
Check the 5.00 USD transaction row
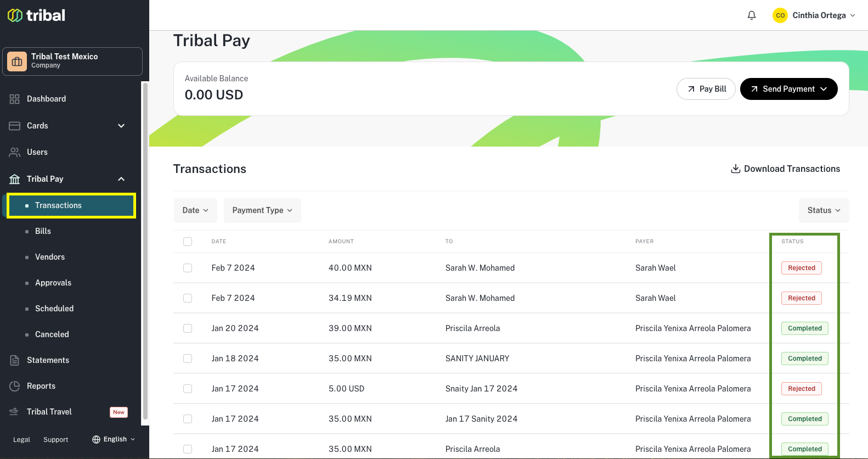click(188, 389)
